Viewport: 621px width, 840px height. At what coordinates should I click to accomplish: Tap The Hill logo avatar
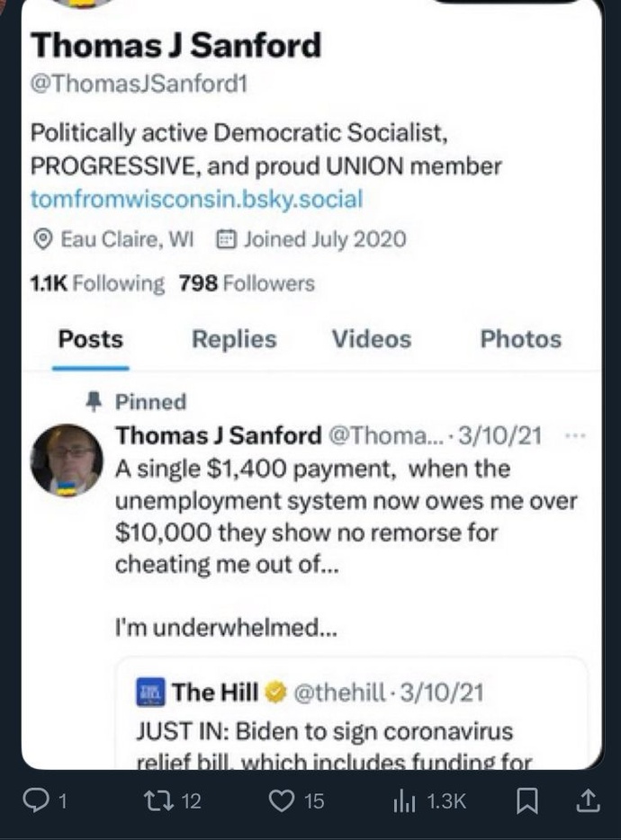(x=150, y=693)
